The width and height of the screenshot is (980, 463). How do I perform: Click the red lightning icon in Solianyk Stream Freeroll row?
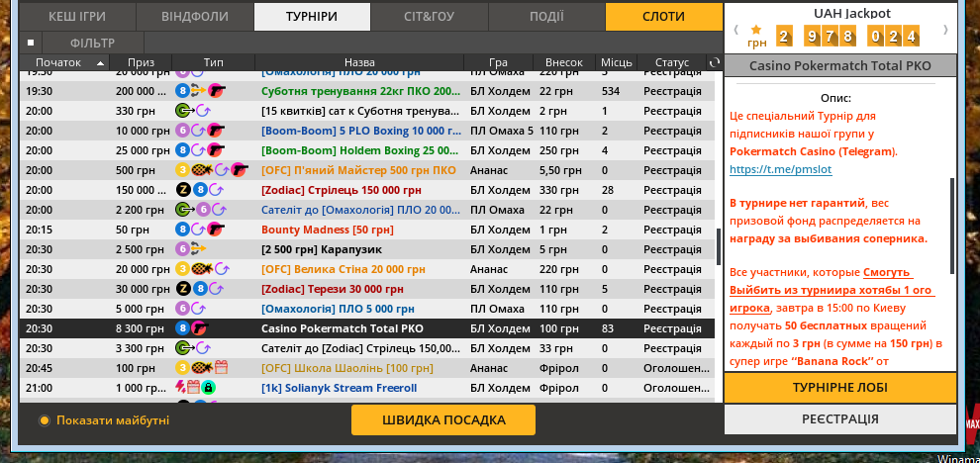click(180, 388)
